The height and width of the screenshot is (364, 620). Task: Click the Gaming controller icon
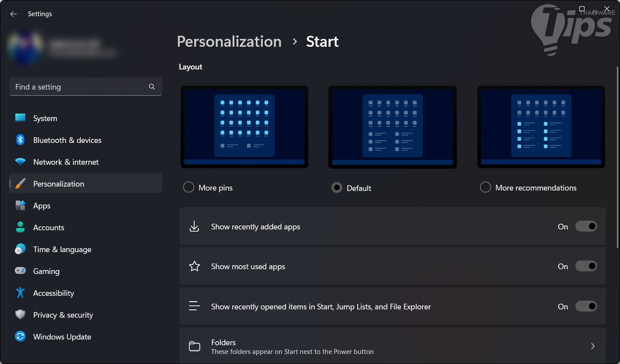[x=20, y=271]
